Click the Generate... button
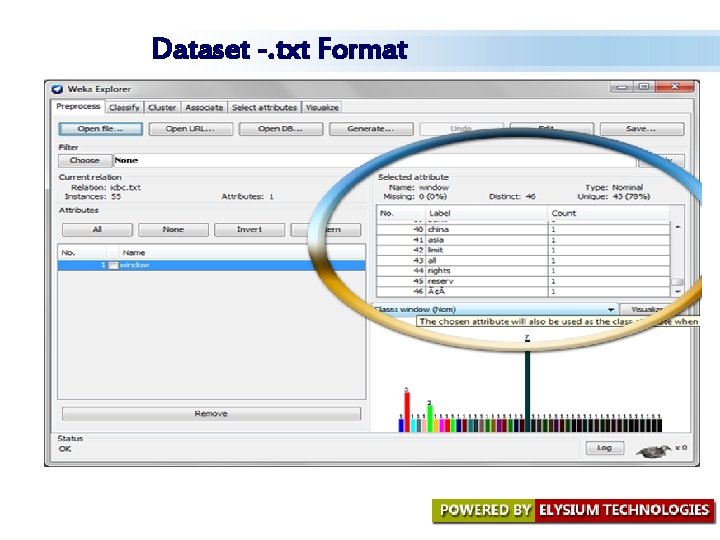The width and height of the screenshot is (720, 540). click(x=371, y=129)
